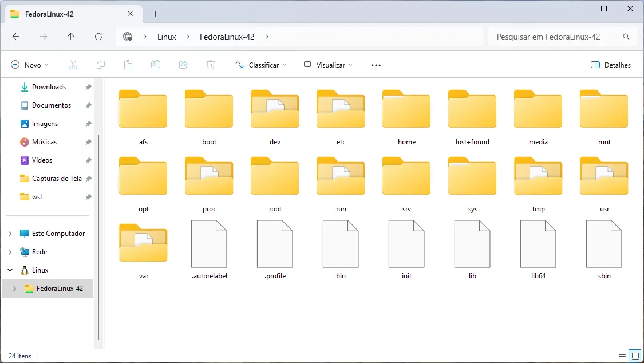Viewport: 644px width, 363px height.
Task: Open Capturas de Tela in sidebar
Action: 57,179
